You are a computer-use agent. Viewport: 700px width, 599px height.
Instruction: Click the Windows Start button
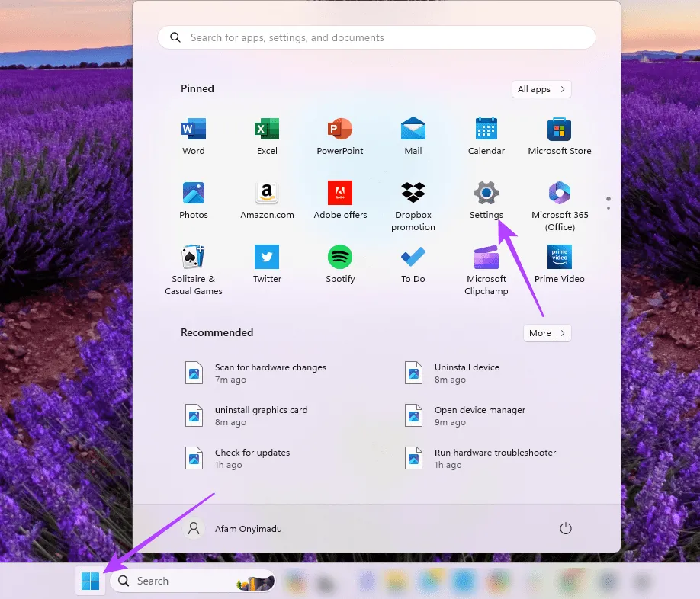(90, 581)
